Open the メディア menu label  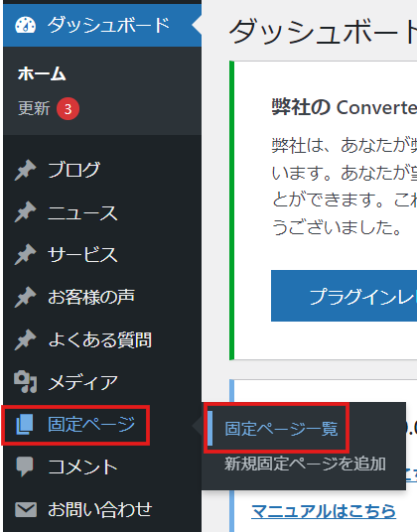[x=82, y=382]
